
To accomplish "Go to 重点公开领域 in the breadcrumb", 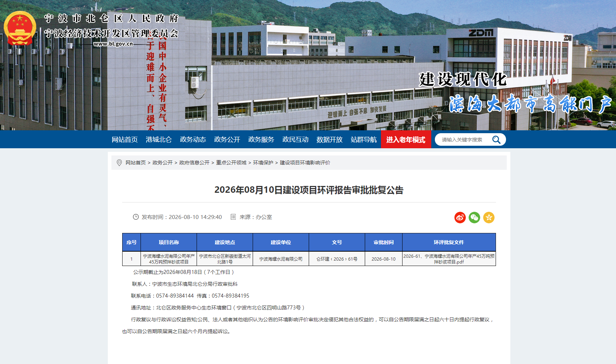I will [x=231, y=163].
